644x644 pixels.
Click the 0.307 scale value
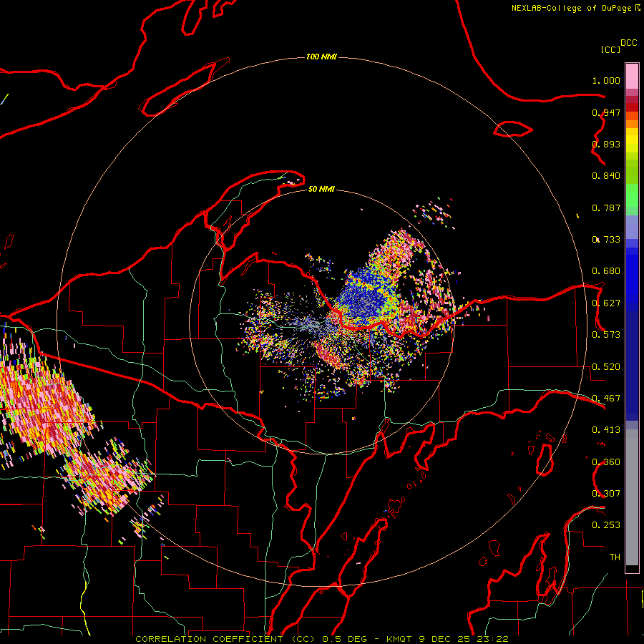[606, 494]
